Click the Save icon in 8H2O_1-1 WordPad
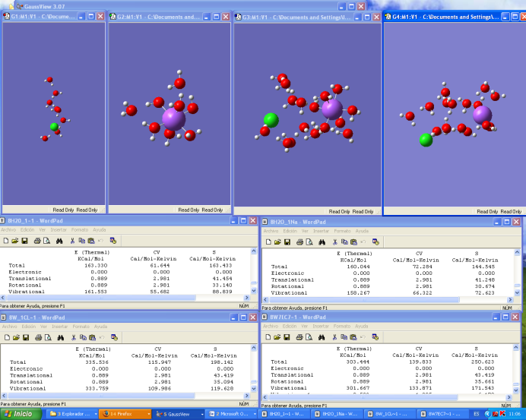The image size is (526, 420). [x=25, y=241]
